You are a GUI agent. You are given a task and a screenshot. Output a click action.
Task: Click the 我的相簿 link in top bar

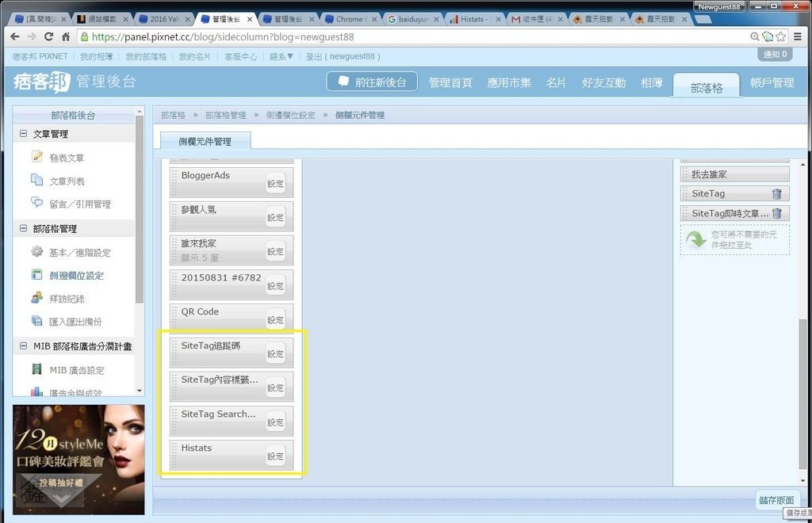point(96,56)
